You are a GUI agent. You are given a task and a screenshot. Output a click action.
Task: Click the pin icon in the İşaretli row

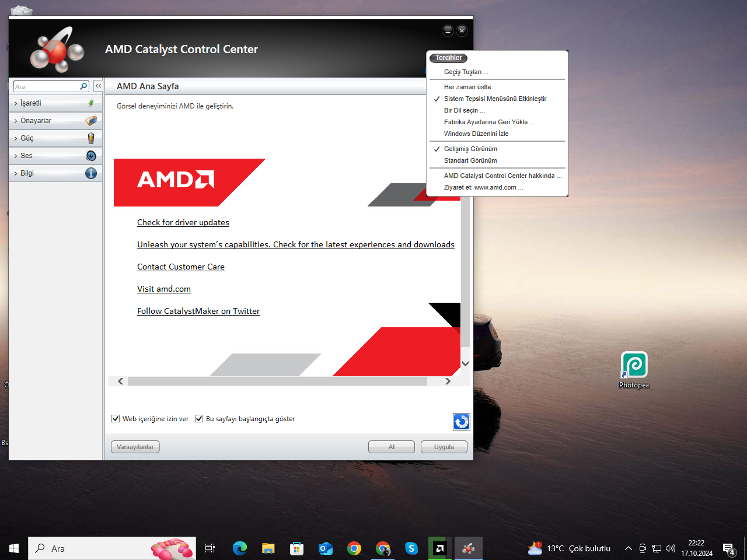pos(91,103)
